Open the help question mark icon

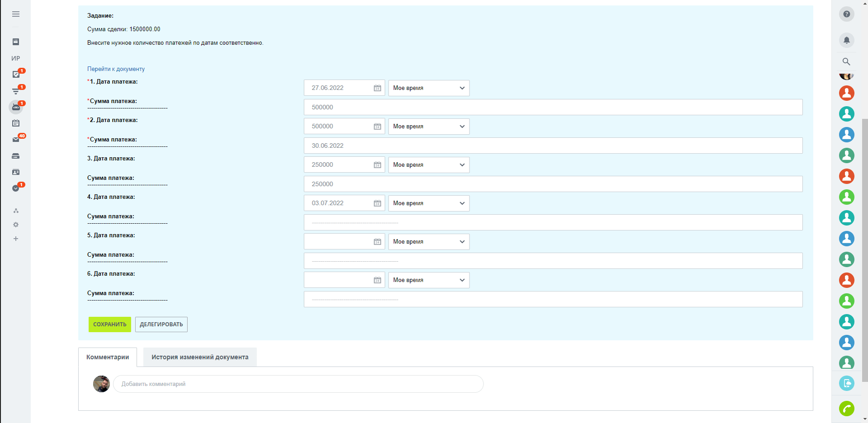846,14
